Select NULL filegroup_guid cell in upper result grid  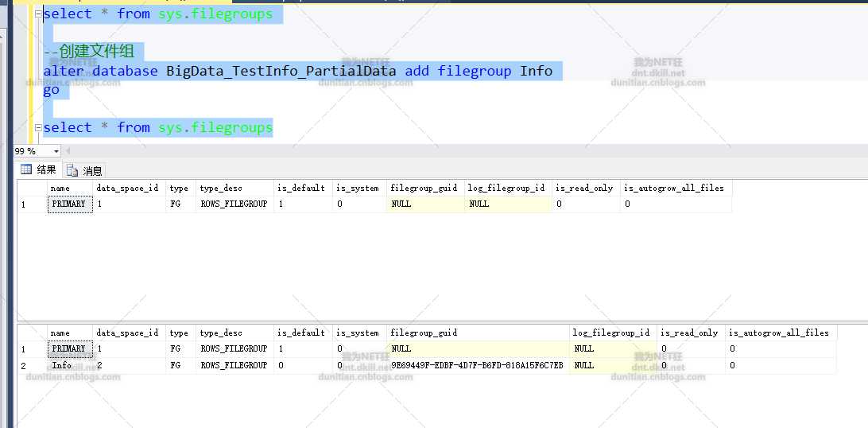pos(425,204)
